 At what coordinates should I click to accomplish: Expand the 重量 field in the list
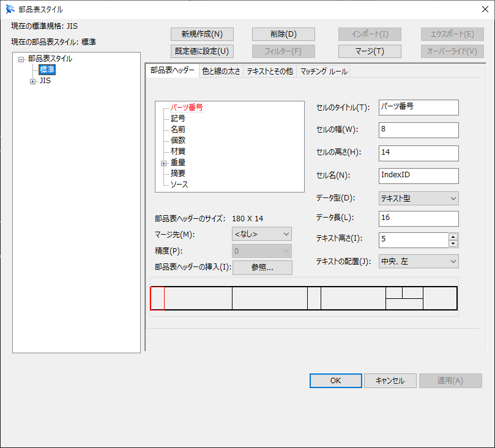pos(163,162)
